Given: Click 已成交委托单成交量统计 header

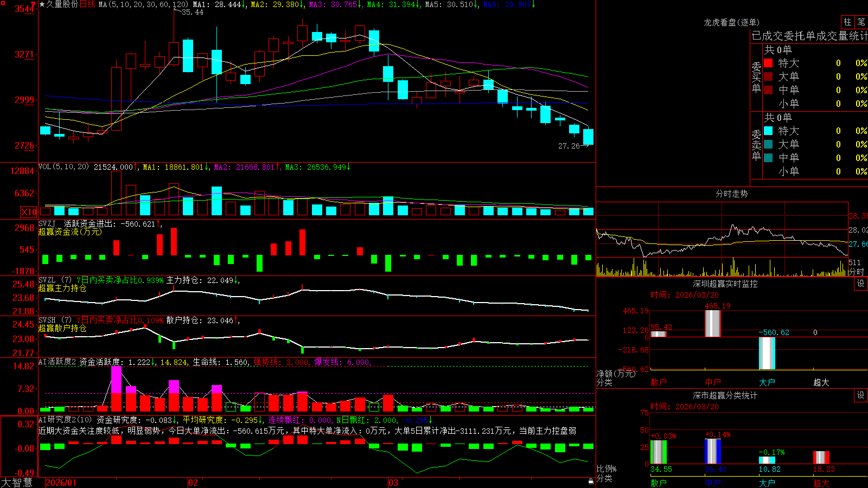Looking at the screenshot, I should [x=809, y=36].
